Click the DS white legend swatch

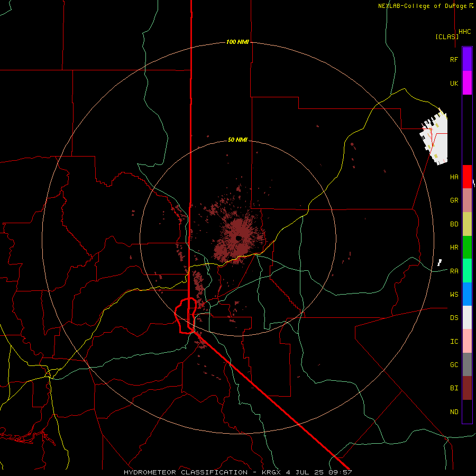pos(467,317)
